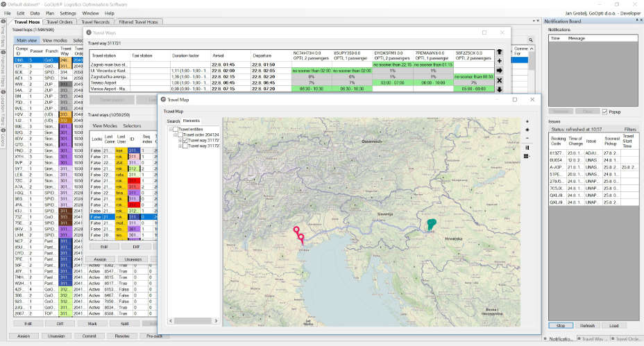This screenshot has width=644, height=346.
Task: Click the Refresh button in Issues panel
Action: tap(587, 325)
